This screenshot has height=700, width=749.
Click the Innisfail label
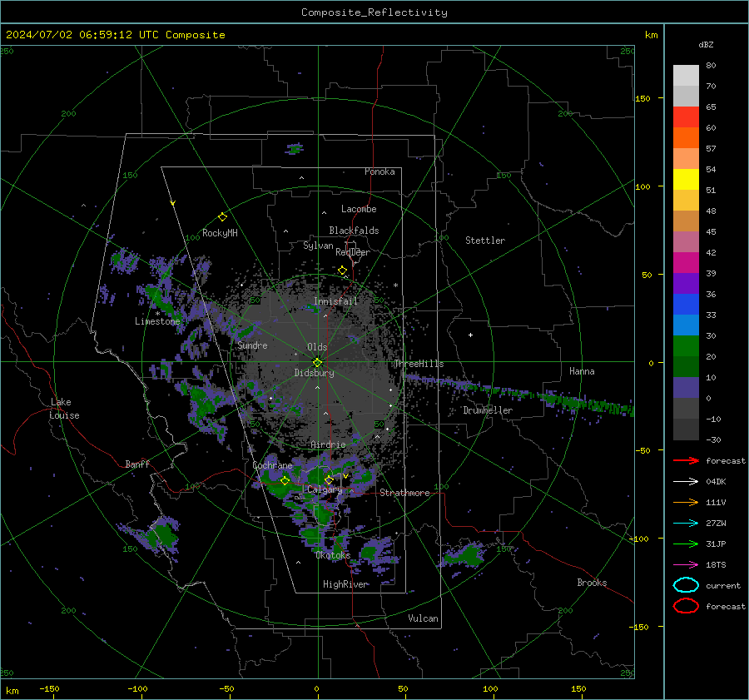(x=335, y=301)
